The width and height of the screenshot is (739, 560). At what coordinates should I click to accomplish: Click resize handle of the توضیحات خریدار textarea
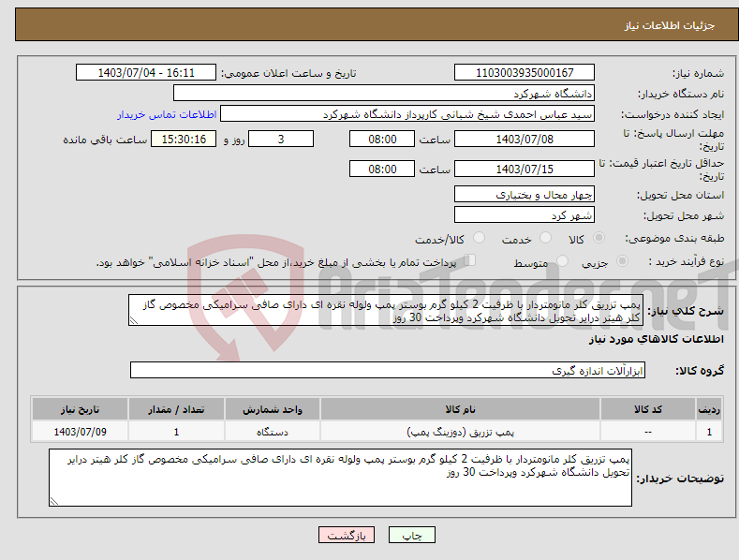pyautogui.click(x=54, y=501)
